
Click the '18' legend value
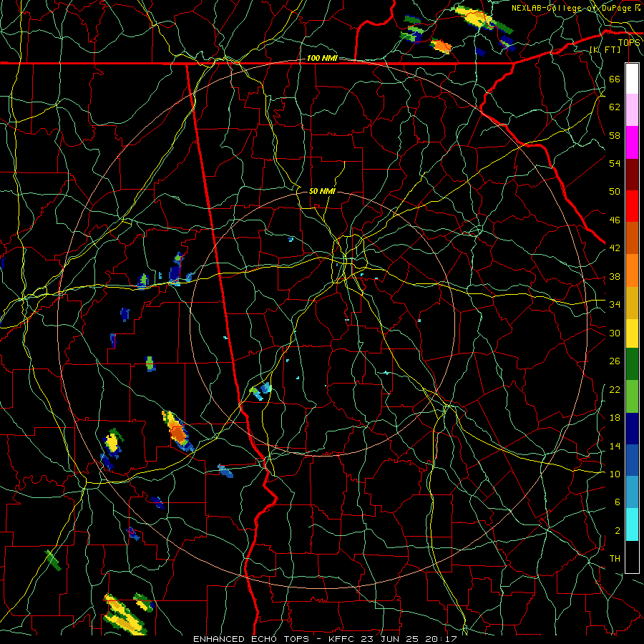tap(615, 418)
